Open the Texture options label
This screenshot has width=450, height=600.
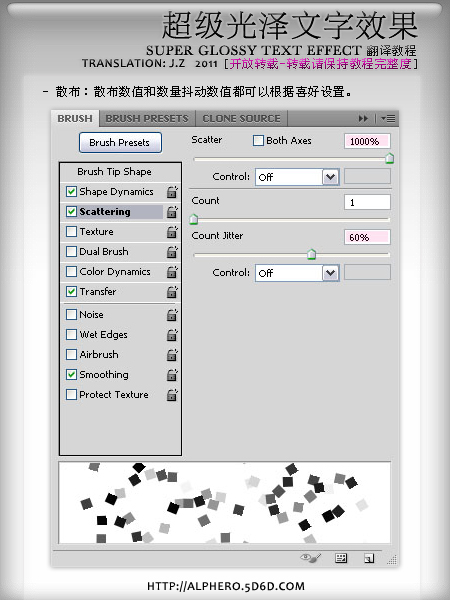(96, 232)
